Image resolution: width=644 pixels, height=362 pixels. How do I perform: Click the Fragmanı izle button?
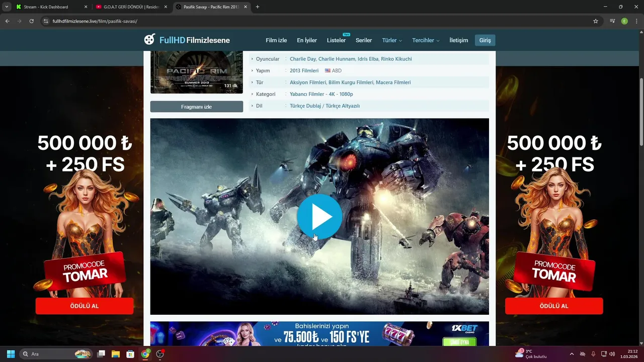click(x=196, y=107)
